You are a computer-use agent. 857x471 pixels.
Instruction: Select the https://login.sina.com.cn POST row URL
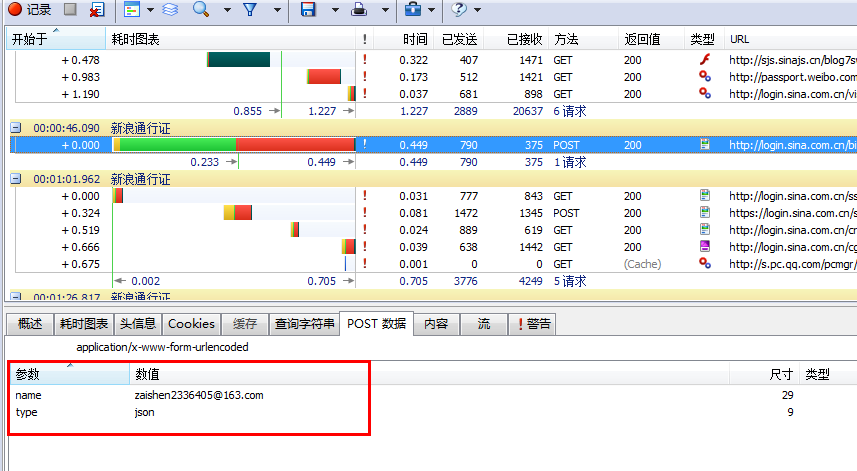pos(793,213)
